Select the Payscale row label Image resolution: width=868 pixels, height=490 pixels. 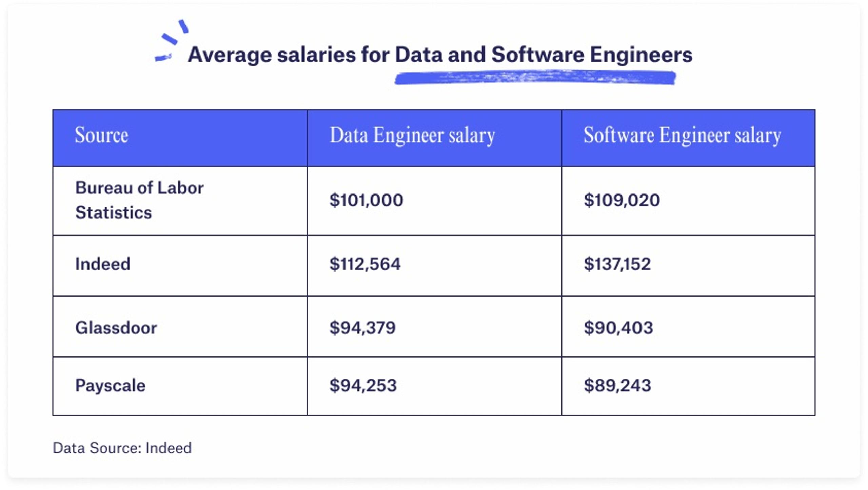click(x=110, y=386)
